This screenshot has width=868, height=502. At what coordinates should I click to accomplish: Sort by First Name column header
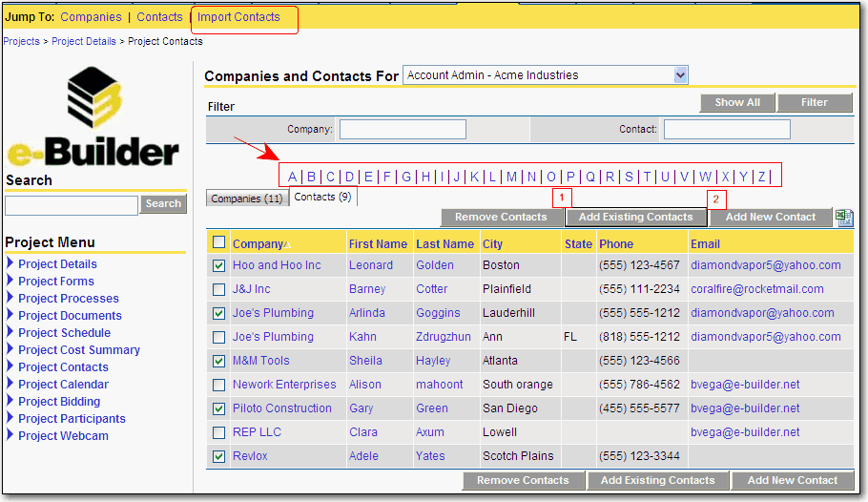click(378, 243)
